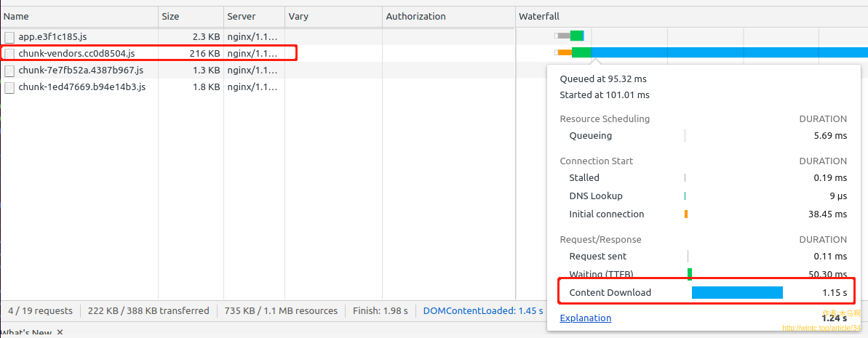Click the Content Download row label
Screen dimensions: 868x338
tap(610, 293)
